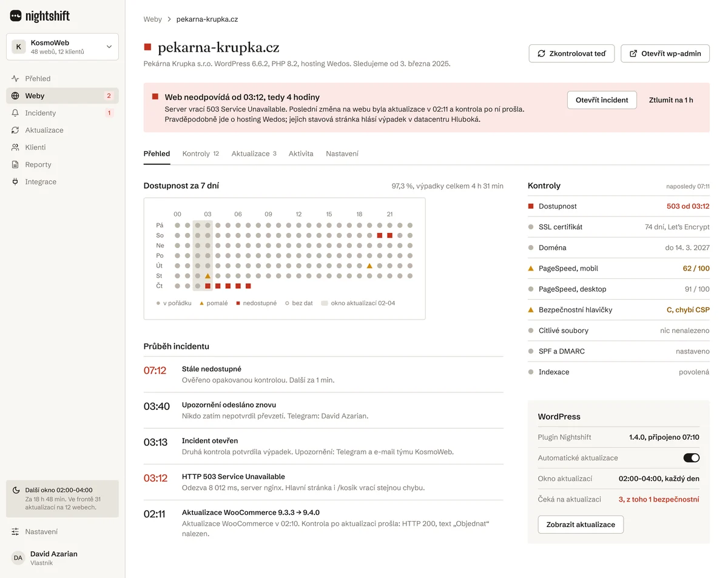Click Zkontrolovat teď button

click(571, 53)
